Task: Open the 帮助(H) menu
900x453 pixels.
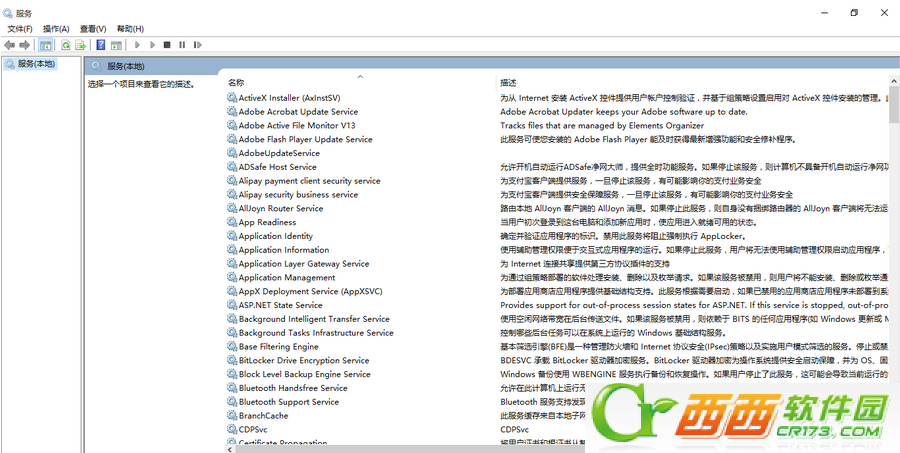Action: coord(130,29)
